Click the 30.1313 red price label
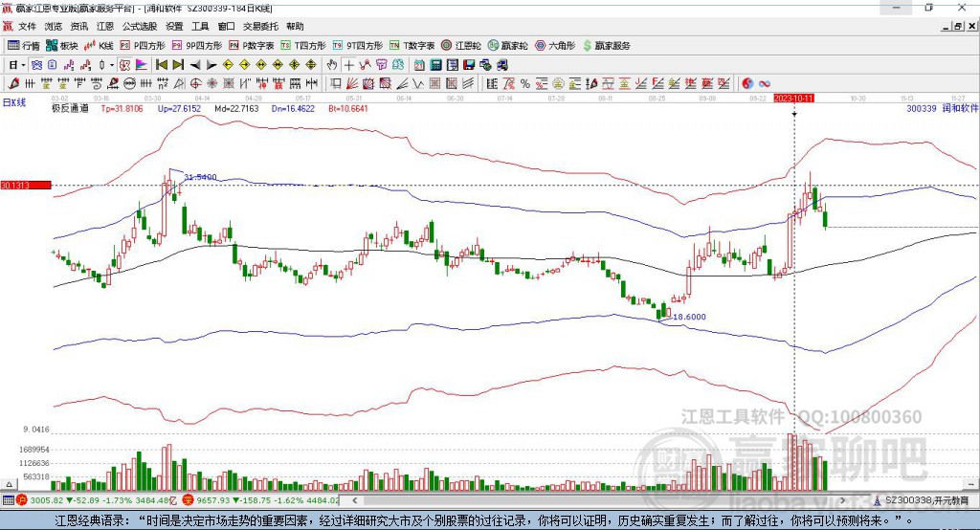This screenshot has width=980, height=530. click(x=26, y=185)
